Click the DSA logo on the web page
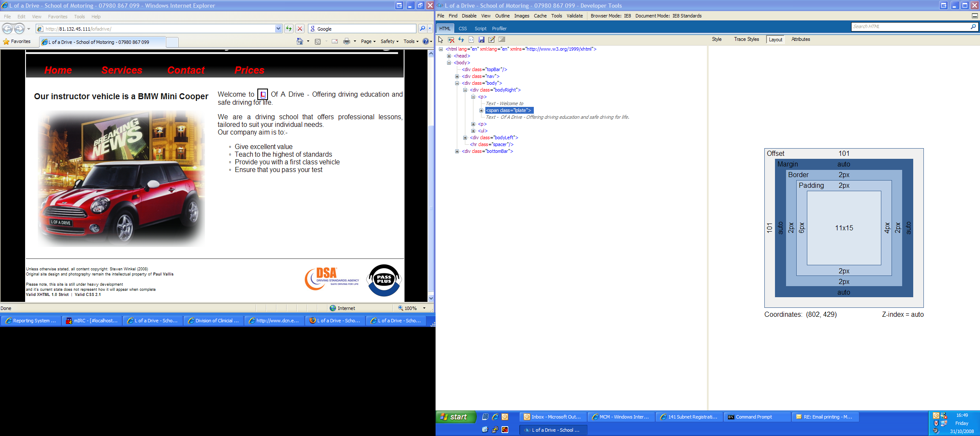This screenshot has width=980, height=436. 332,279
